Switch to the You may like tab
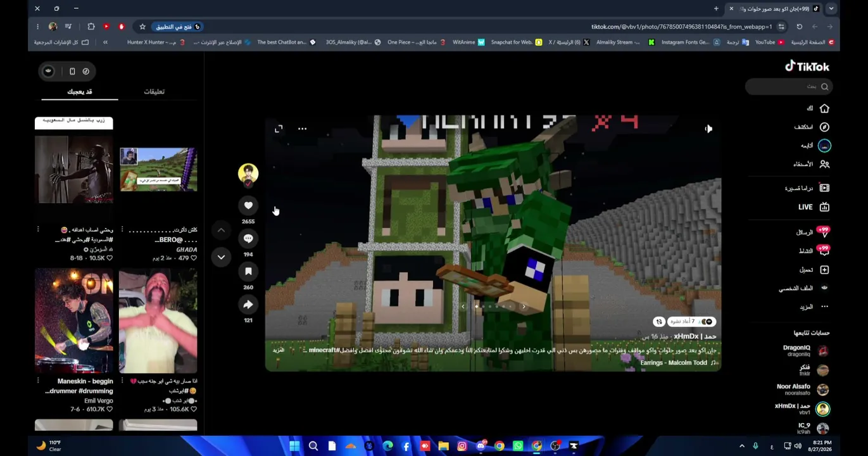 80,92
